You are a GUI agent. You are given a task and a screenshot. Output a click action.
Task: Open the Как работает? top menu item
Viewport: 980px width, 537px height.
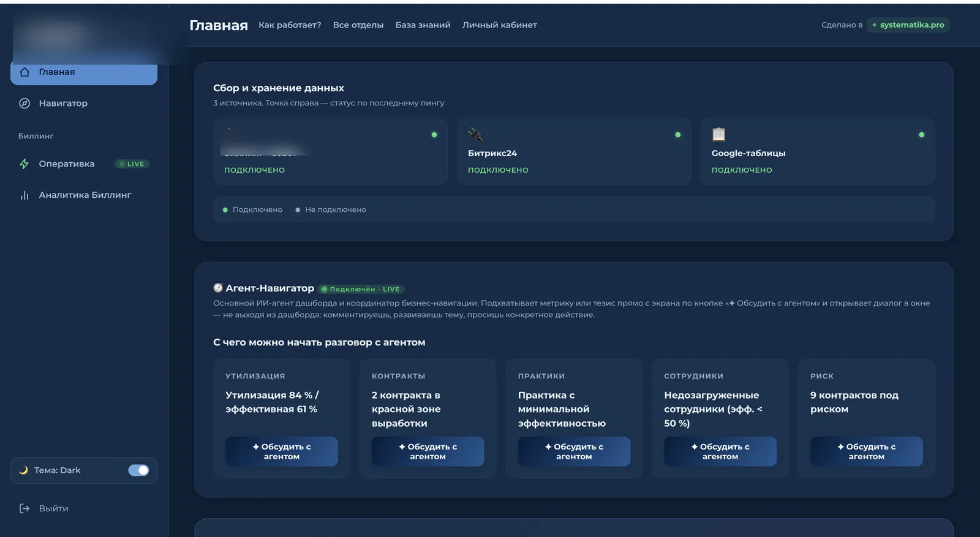coord(290,25)
